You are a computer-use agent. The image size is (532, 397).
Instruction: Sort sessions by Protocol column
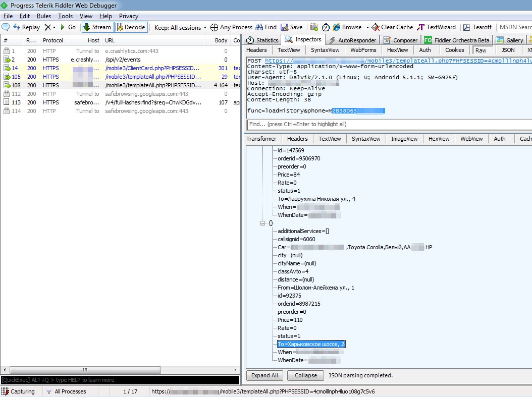[53, 40]
